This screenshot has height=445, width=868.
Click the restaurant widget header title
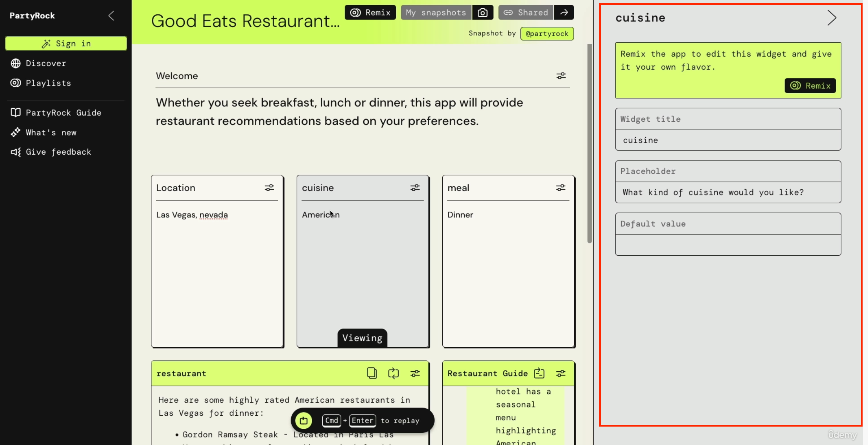[x=181, y=373]
